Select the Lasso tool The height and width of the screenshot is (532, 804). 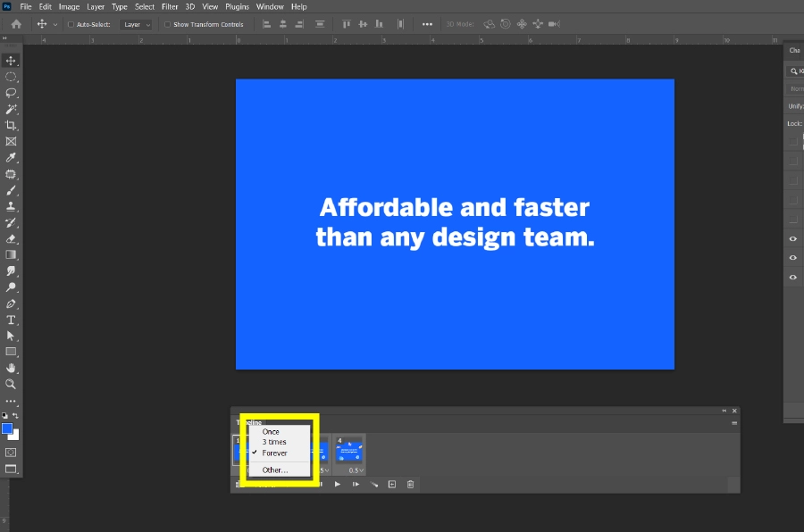(12, 92)
